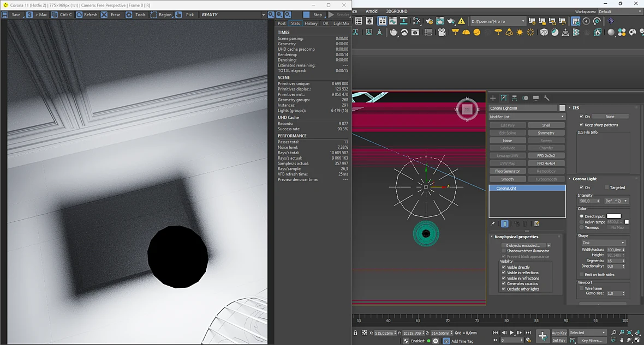Open the Tools gear in Corona VFB
The width and height of the screenshot is (644, 345).
point(129,14)
